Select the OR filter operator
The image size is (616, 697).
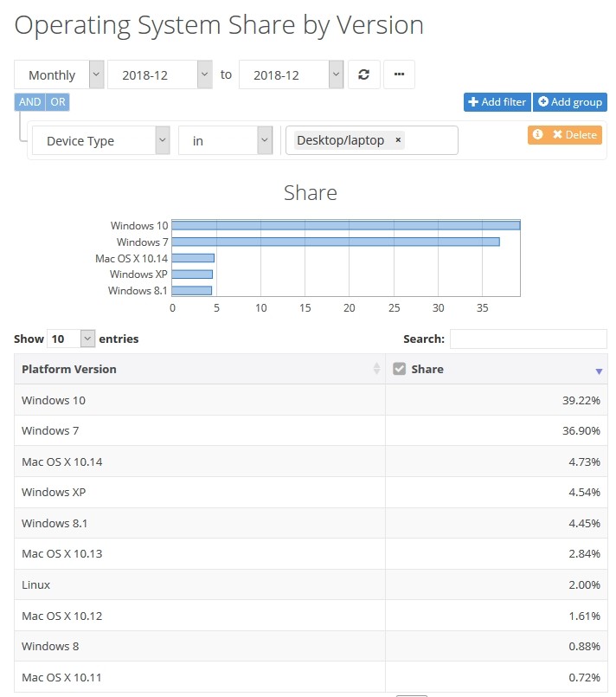pos(58,102)
